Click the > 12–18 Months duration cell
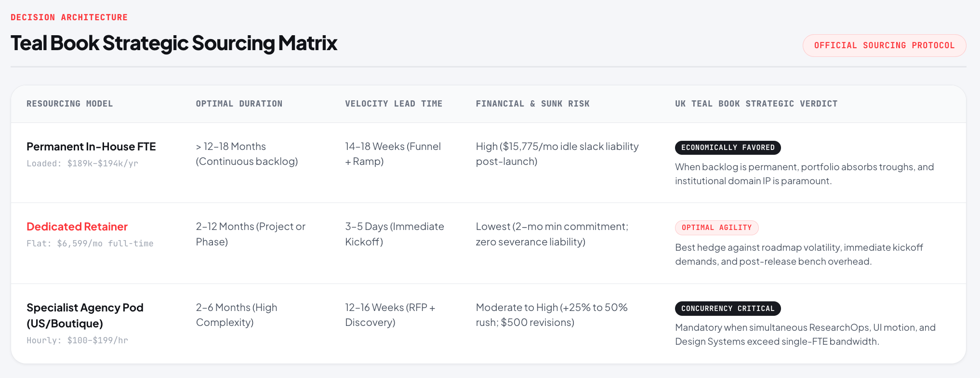Image resolution: width=980 pixels, height=378 pixels. tap(247, 154)
